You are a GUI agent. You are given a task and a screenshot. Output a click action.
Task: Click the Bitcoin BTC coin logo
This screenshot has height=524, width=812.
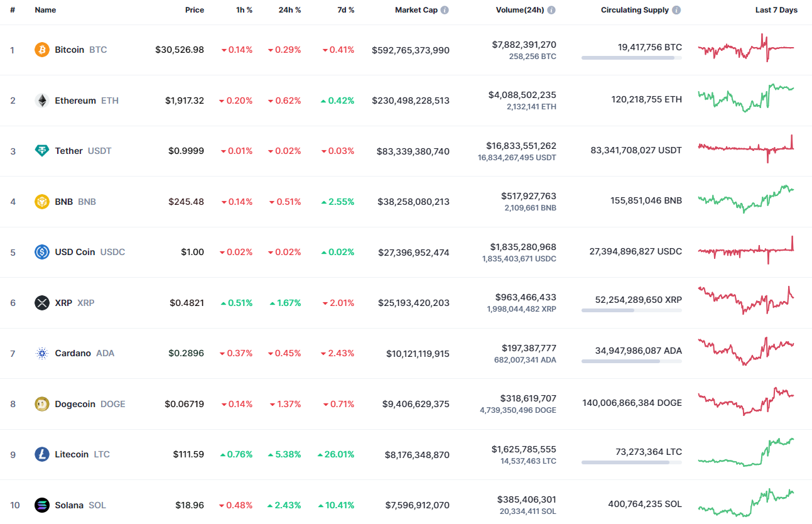(41, 50)
